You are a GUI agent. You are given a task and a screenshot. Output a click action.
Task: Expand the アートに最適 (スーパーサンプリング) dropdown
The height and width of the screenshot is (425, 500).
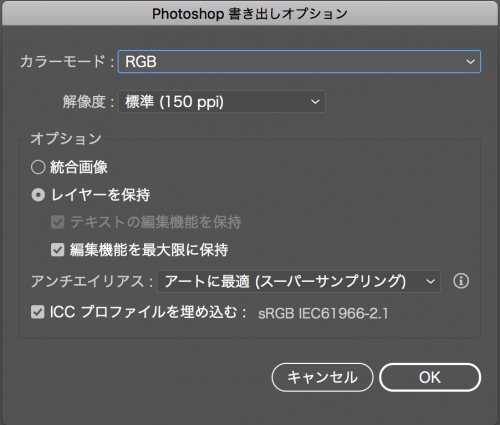pos(299,281)
